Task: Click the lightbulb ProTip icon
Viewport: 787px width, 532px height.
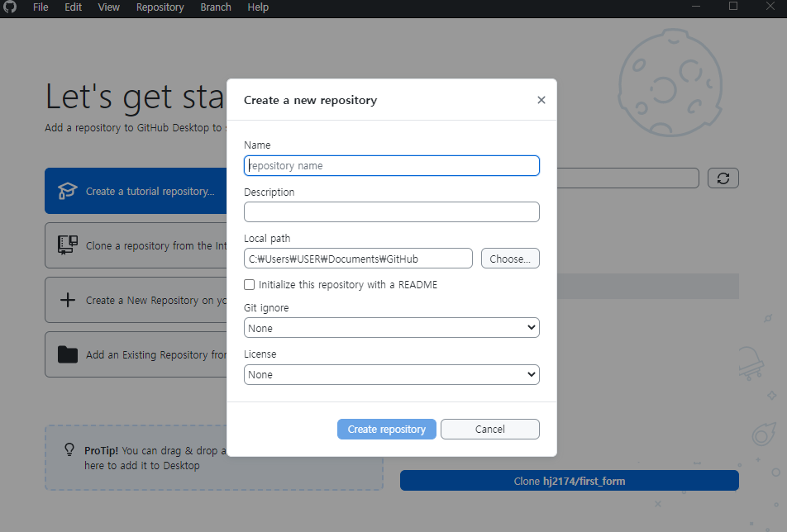Action: pyautogui.click(x=69, y=449)
